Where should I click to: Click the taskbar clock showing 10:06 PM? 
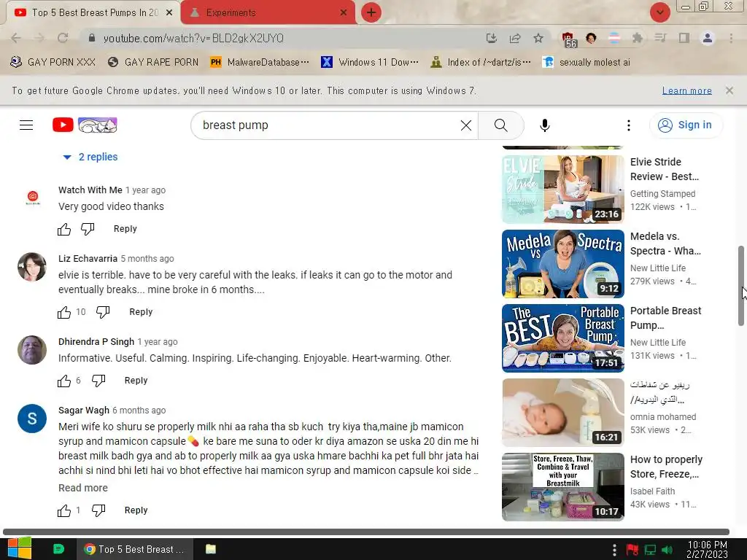(x=708, y=550)
